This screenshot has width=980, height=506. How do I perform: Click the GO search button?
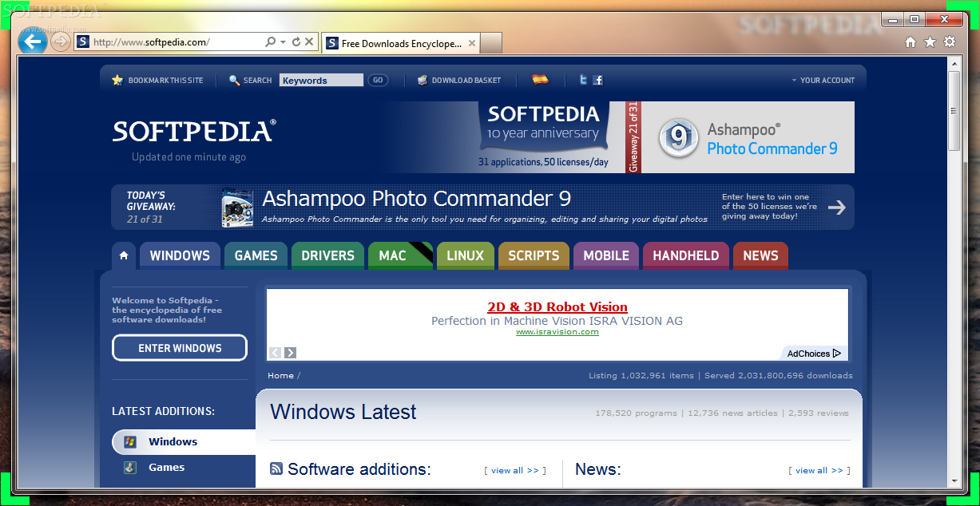378,80
